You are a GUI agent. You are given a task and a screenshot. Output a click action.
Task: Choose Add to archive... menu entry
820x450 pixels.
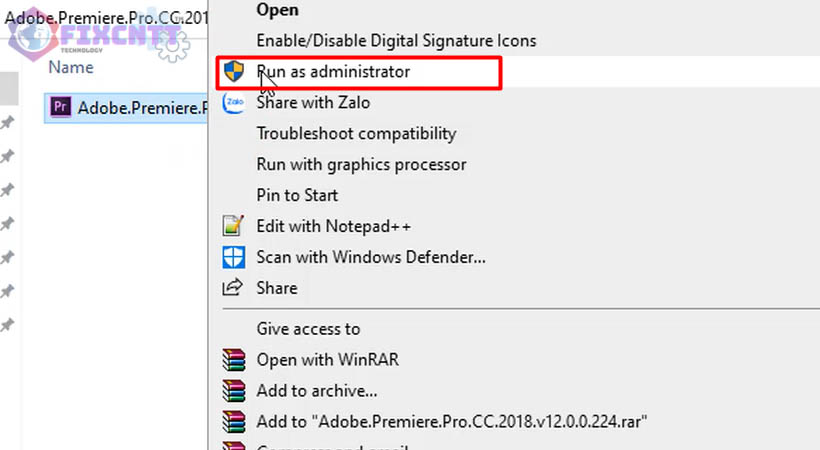point(316,391)
